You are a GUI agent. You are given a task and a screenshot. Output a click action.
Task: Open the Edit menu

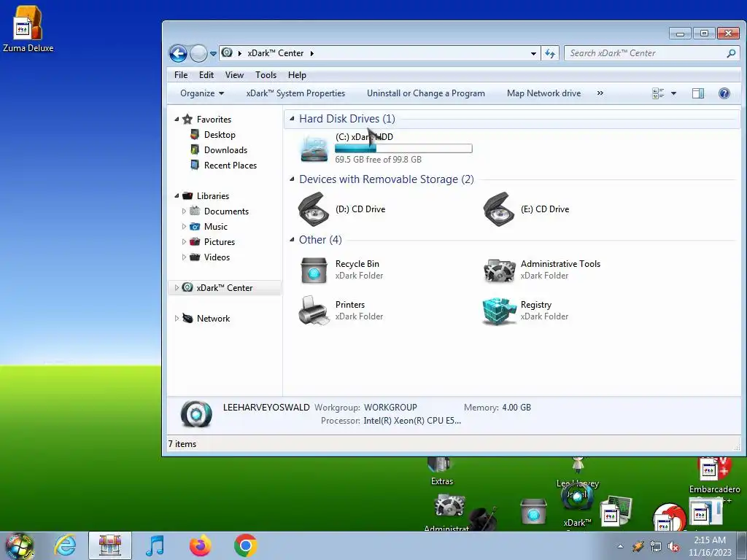click(x=206, y=75)
